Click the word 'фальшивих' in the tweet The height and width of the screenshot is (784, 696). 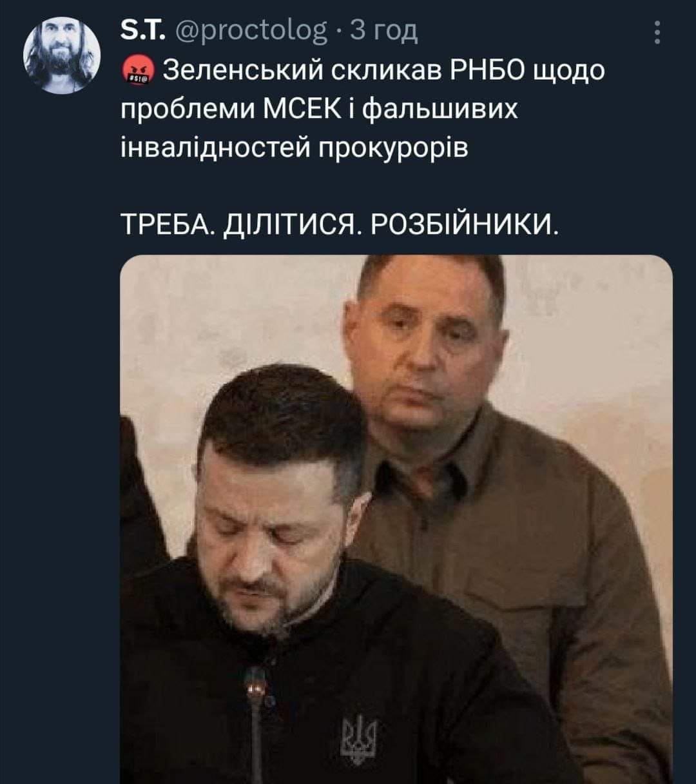point(441,110)
